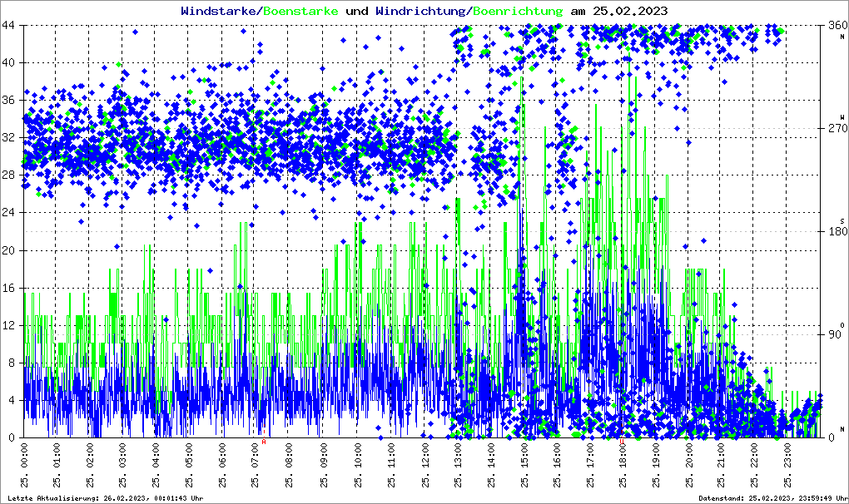The width and height of the screenshot is (849, 504).
Task: Click the compass letter "O" above 90
Action: [x=842, y=324]
